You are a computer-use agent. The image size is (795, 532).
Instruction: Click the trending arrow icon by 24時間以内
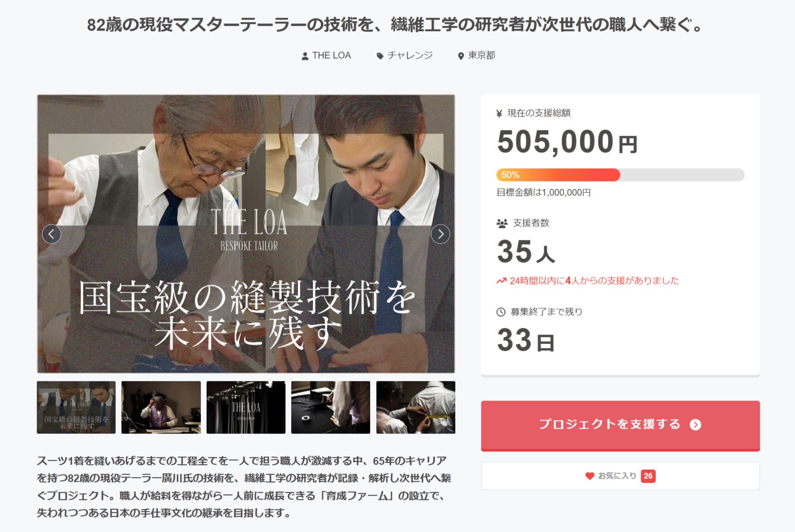[x=501, y=281]
